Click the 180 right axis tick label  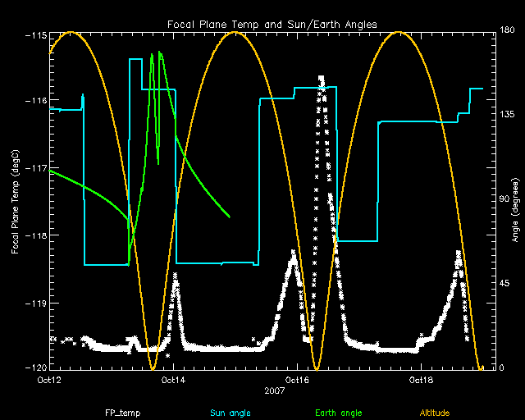click(497, 31)
